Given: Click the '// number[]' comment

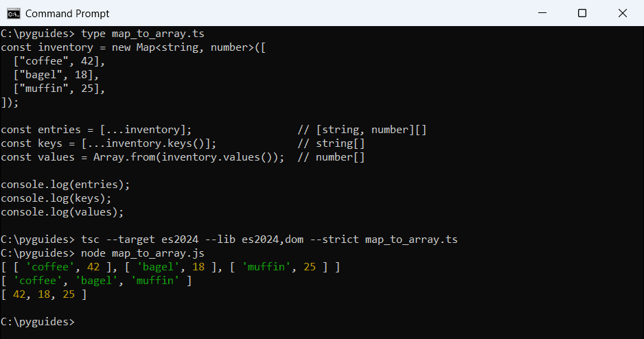Looking at the screenshot, I should 331,157.
